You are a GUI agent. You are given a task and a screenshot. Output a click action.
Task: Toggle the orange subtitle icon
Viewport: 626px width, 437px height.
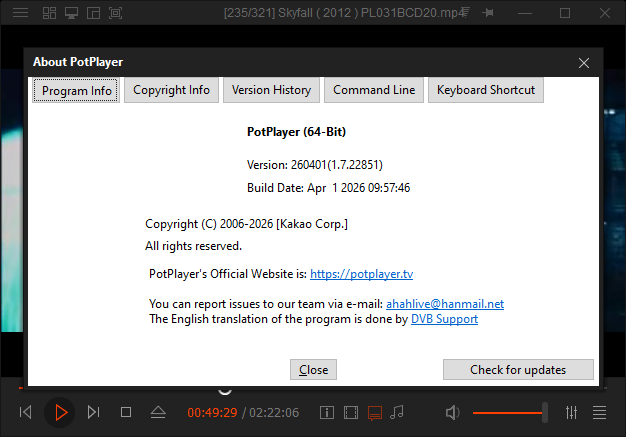click(375, 413)
